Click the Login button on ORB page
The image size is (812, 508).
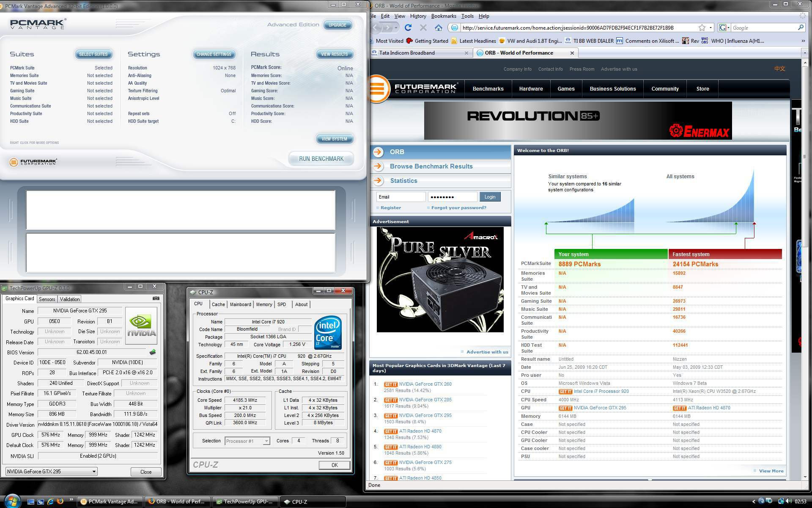pyautogui.click(x=490, y=197)
